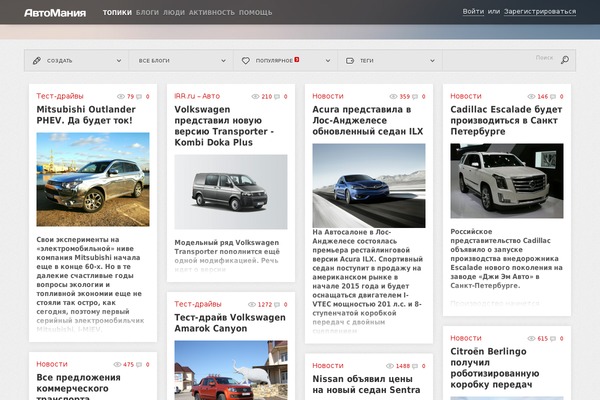Click comments bubble icon on Mitsubishi Outlander card
Screen dimensions: 600x400
tap(139, 97)
